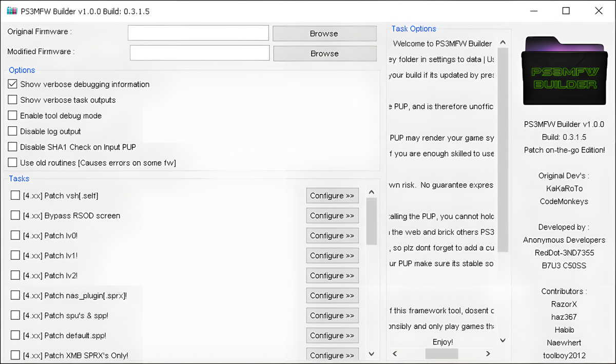Check Use old routines option

tap(13, 163)
